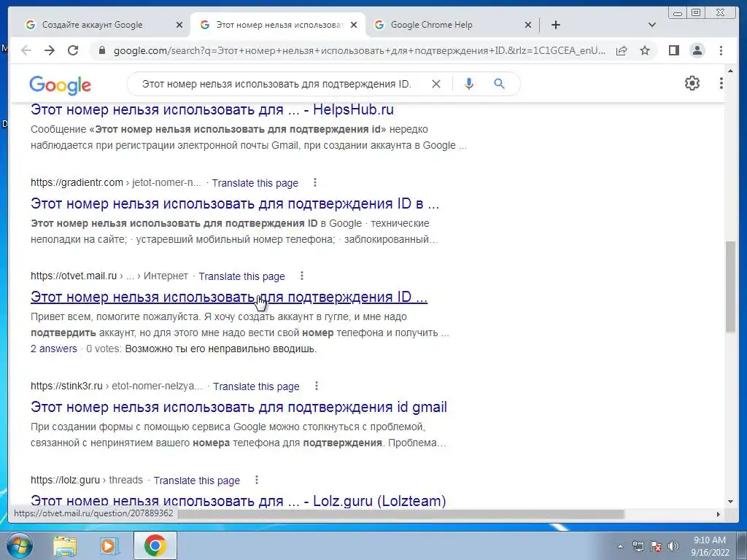747x560 pixels.
Task: Open Chrome side panel icon
Action: click(673, 50)
